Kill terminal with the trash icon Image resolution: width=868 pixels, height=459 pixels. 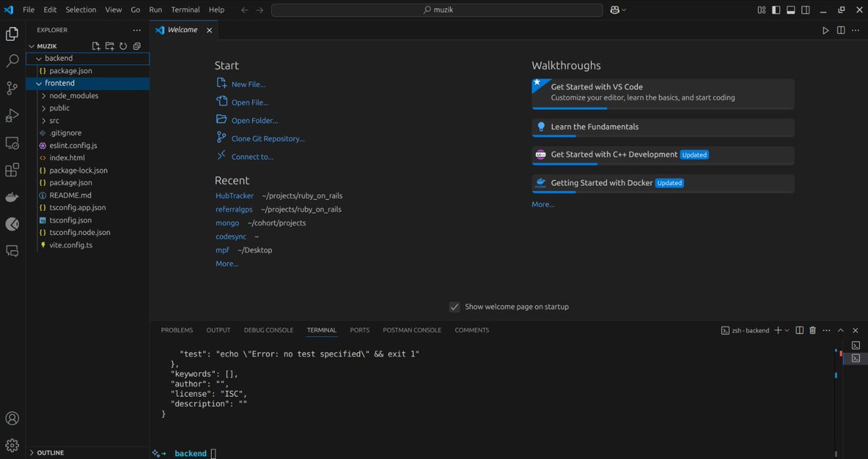click(x=812, y=330)
